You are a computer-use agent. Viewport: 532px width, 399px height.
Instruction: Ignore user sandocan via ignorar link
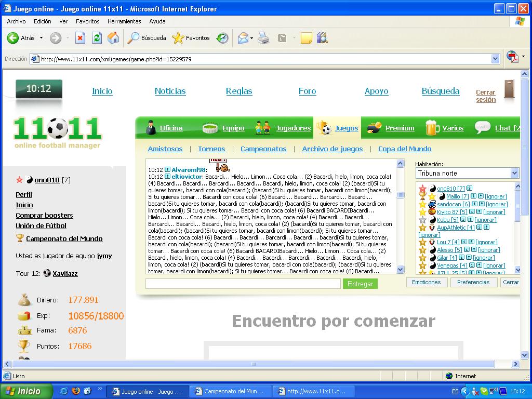click(497, 204)
